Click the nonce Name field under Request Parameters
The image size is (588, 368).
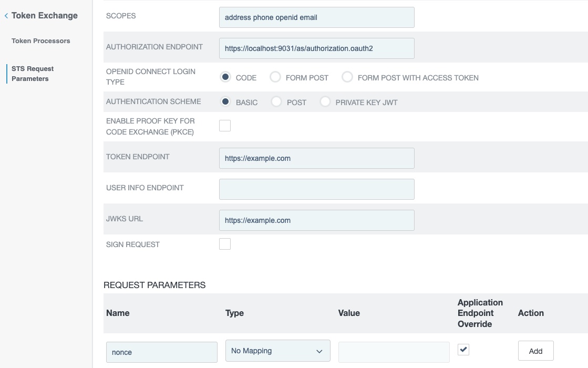pos(161,352)
